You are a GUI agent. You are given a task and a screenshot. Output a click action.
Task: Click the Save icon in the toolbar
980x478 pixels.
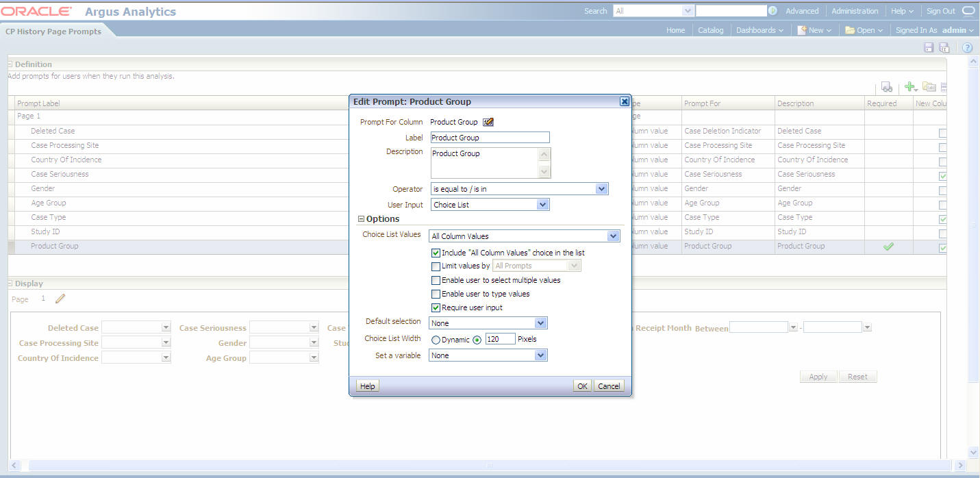click(x=929, y=47)
